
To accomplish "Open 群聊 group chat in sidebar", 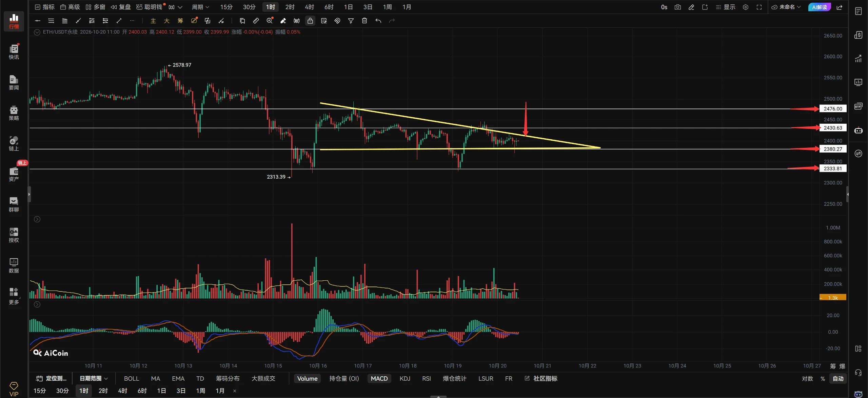I will point(14,204).
